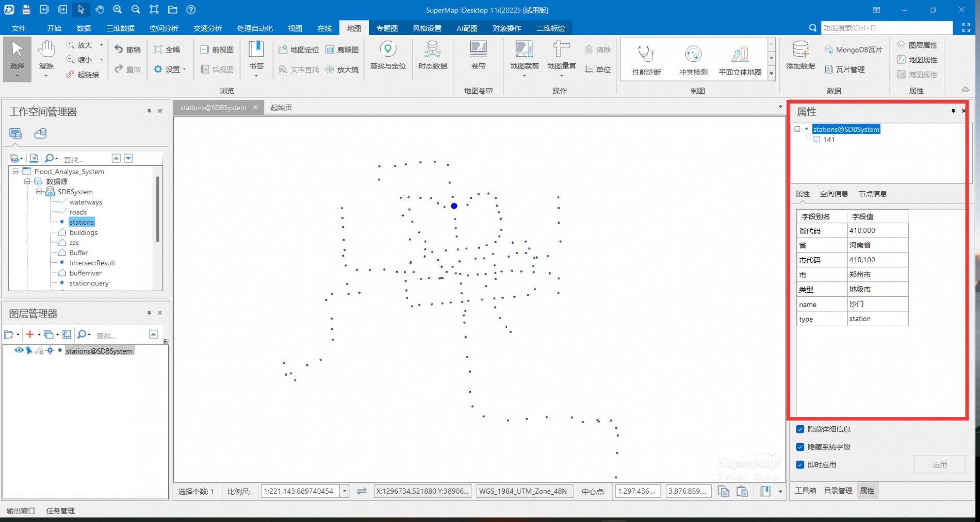The image size is (980, 522).
Task: Open the 书签 bookmark tool
Action: coord(256,58)
